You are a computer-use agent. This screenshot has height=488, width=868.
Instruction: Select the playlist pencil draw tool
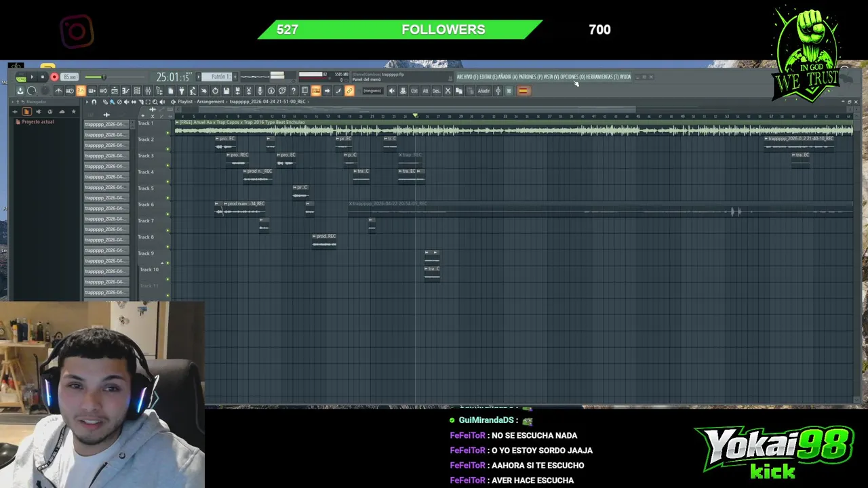tap(105, 102)
